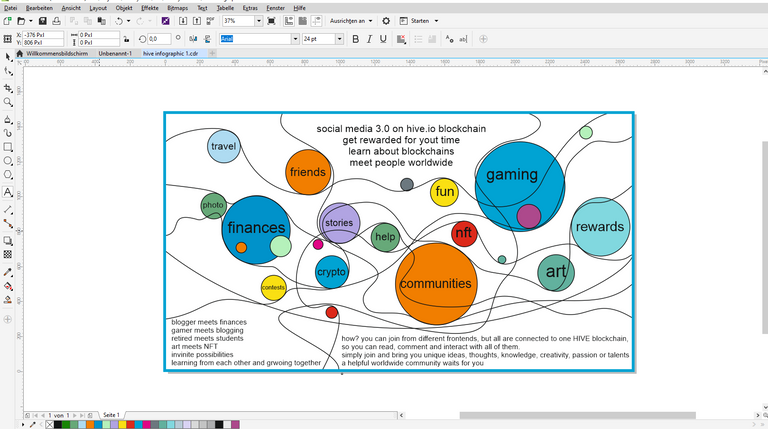Expand the Starten launcher dropdown
Image resolution: width=768 pixels, height=429 pixels.
(436, 21)
